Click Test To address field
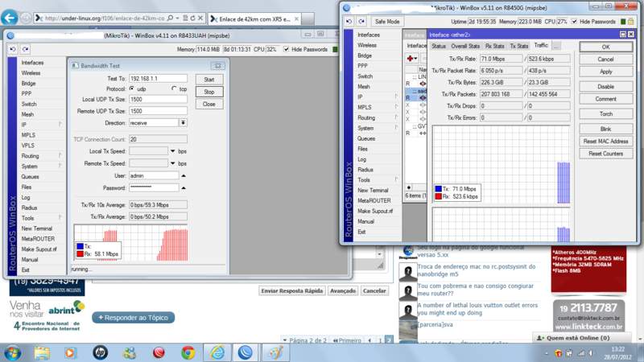The width and height of the screenshot is (644, 362). (158, 78)
